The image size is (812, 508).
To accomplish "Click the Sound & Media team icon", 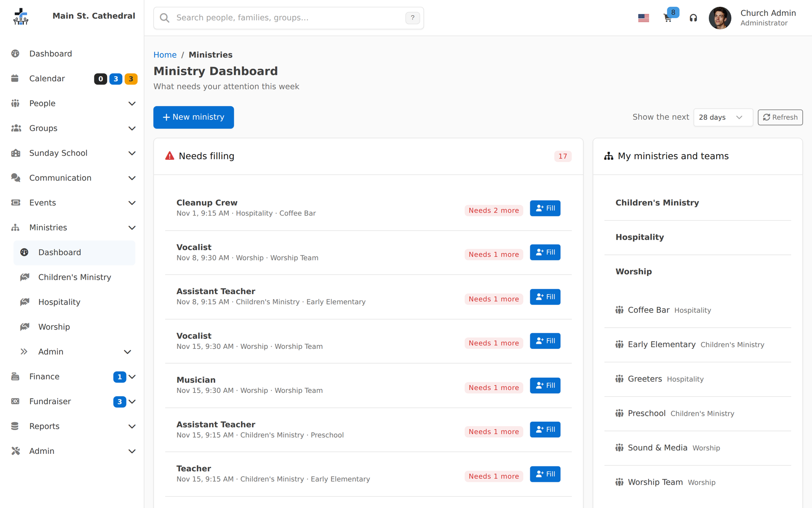I will (x=620, y=448).
